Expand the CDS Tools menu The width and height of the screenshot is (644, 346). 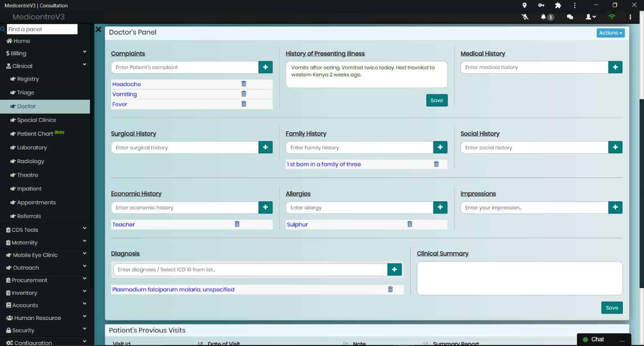point(45,230)
